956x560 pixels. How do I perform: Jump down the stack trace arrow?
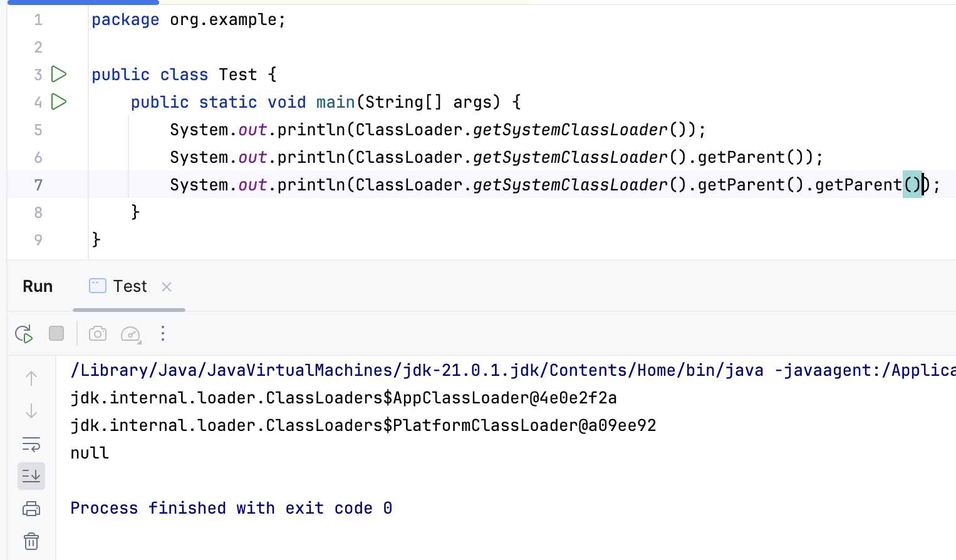click(31, 411)
